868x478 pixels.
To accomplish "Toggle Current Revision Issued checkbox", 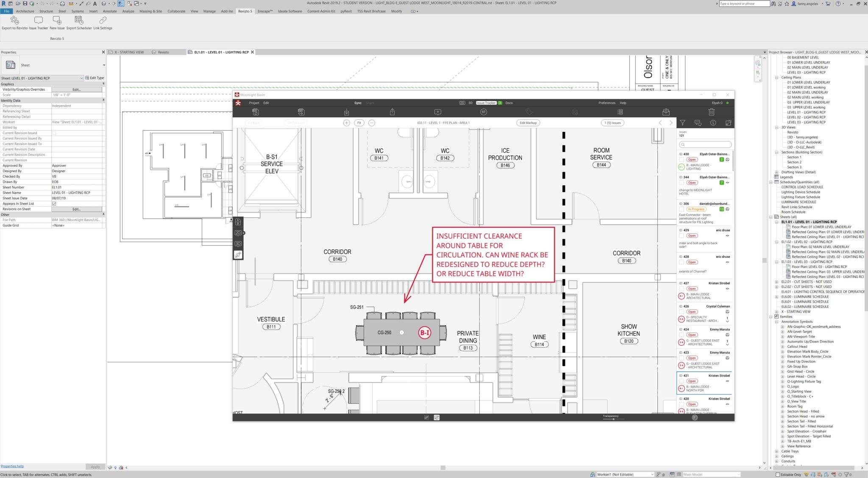I will pyautogui.click(x=54, y=133).
